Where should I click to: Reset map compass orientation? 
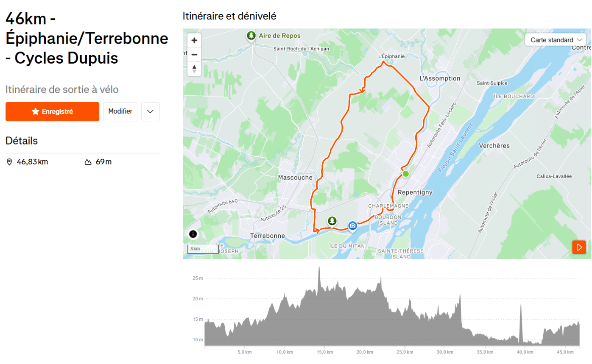(x=194, y=69)
